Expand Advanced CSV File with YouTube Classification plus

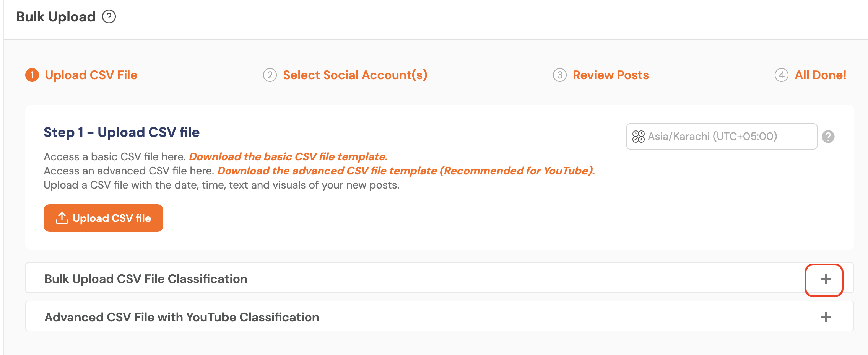826,317
